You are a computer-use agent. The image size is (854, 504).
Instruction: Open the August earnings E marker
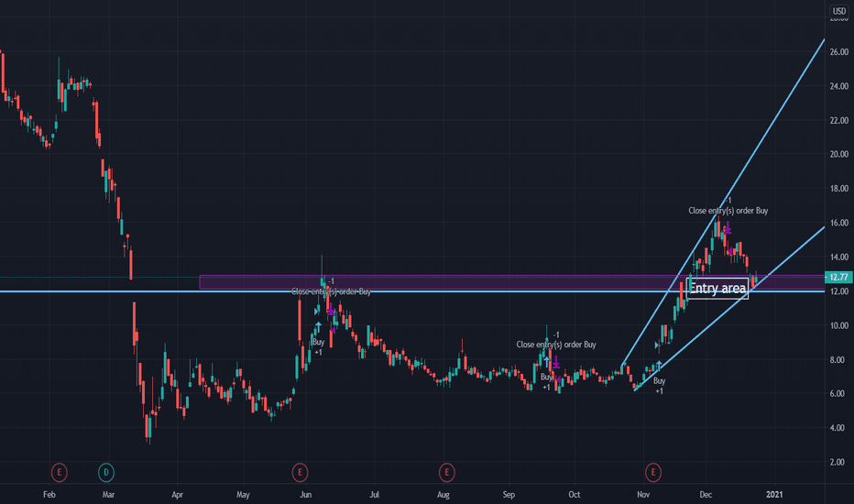(x=446, y=473)
